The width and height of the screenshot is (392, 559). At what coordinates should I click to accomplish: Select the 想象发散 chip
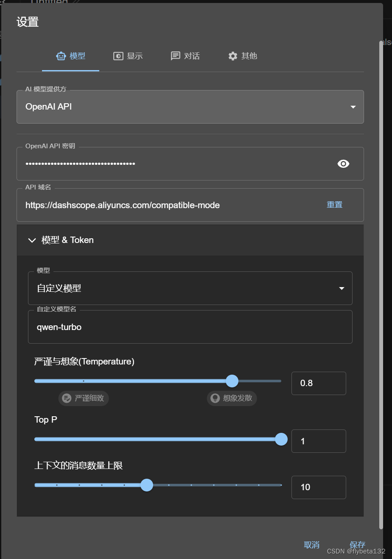coord(231,398)
